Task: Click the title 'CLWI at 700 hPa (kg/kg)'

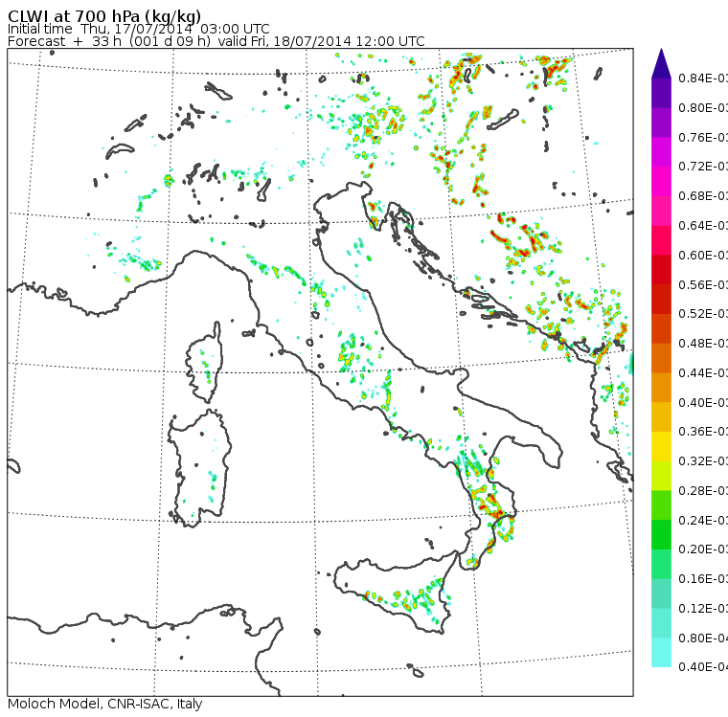Action: pos(104,16)
